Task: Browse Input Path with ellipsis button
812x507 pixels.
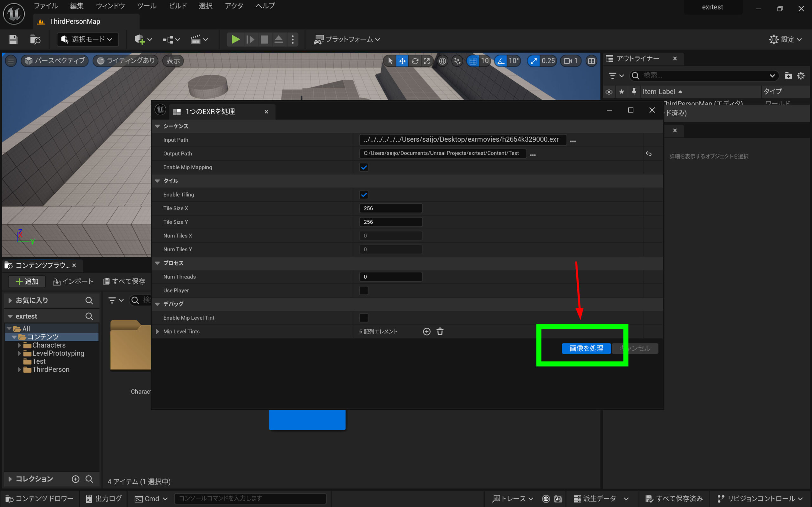Action: pos(573,141)
